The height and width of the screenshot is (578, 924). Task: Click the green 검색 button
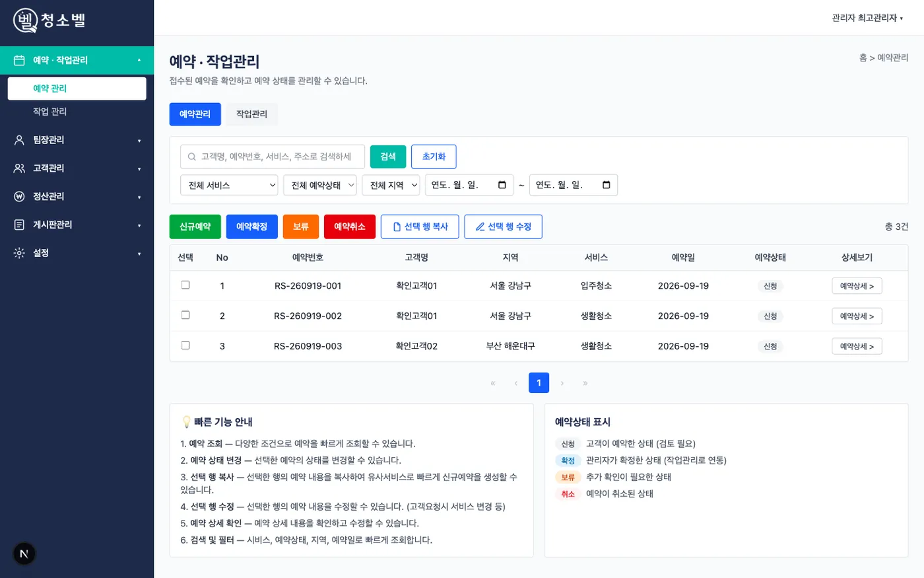[x=388, y=157]
